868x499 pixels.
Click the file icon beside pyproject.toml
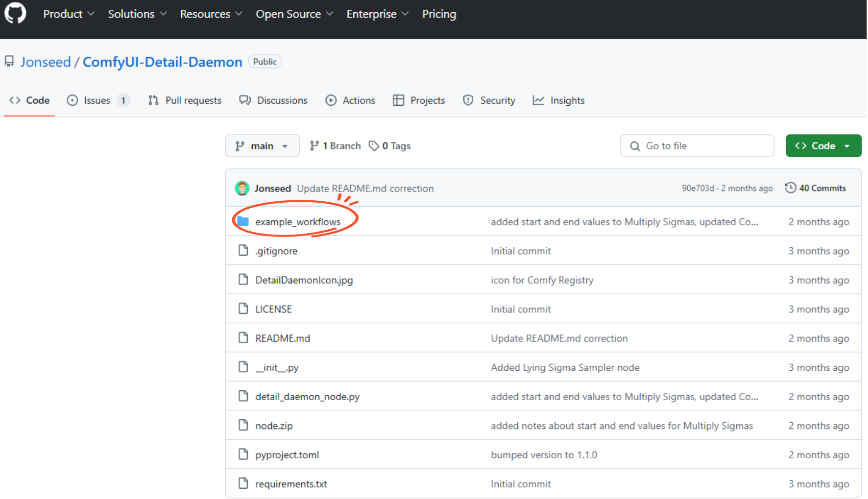[243, 454]
